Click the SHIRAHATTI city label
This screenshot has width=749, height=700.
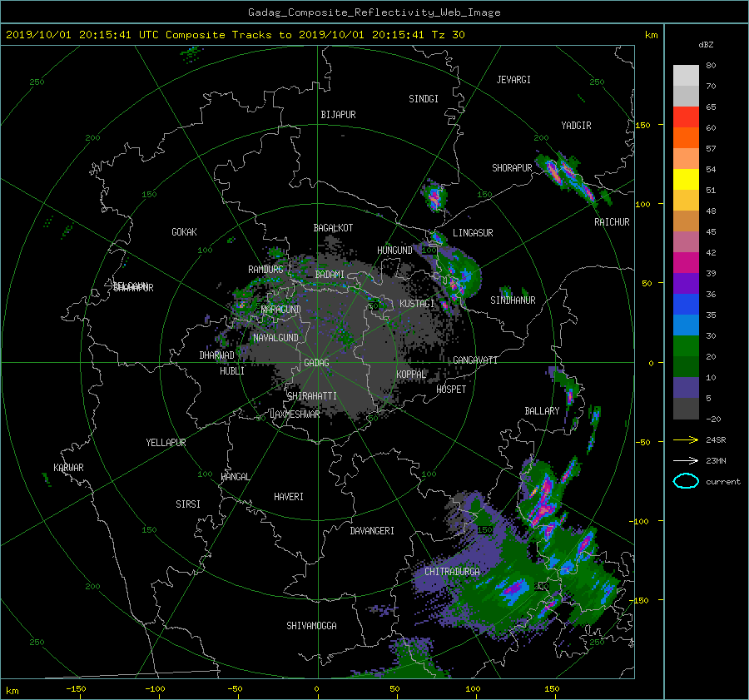[x=312, y=396]
